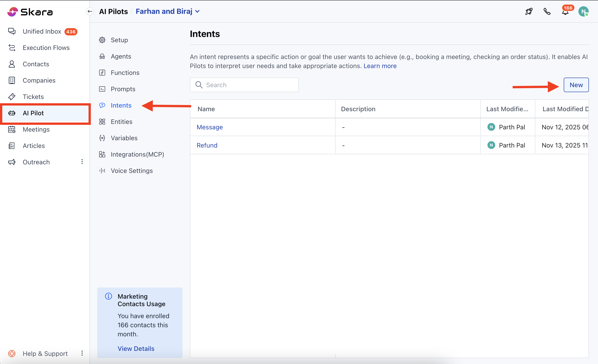Click the New intent button
Viewport: 598px width, 364px height.
coord(576,85)
